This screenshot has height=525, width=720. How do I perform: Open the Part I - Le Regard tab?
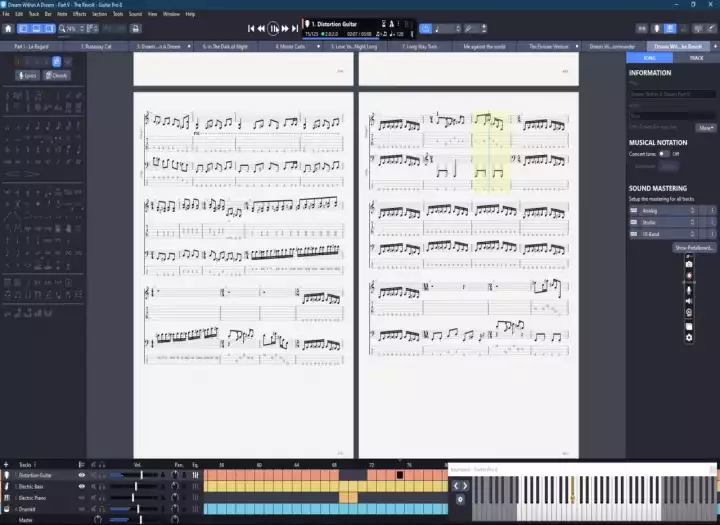(x=31, y=46)
